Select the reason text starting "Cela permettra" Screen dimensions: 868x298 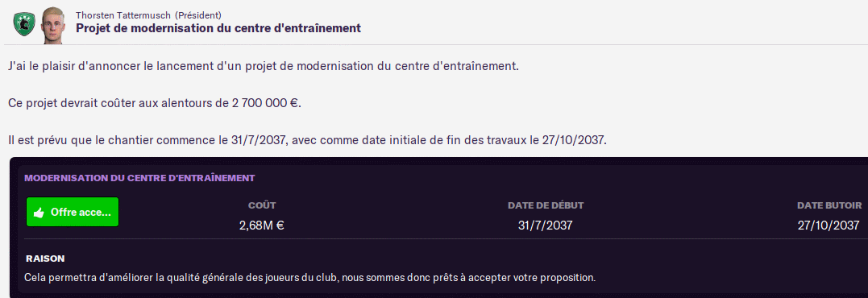[310, 277]
